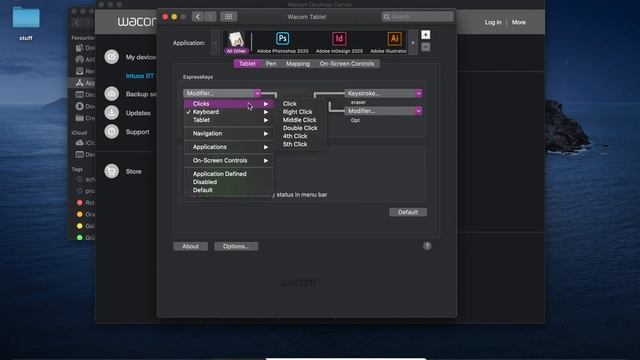Click the green tag in Finder sidebar

80,237
